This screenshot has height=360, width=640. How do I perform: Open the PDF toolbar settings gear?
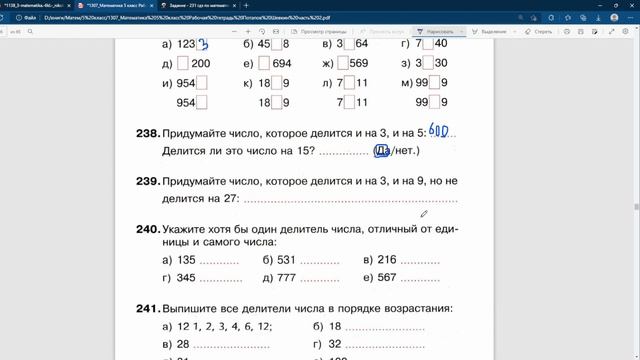point(625,31)
